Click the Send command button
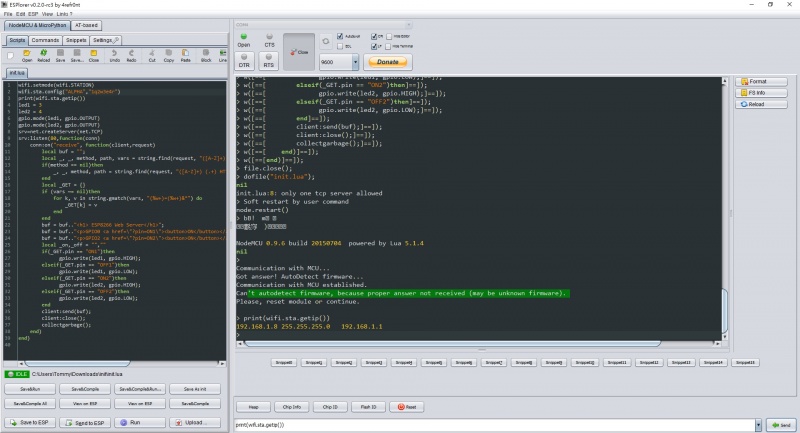The width and height of the screenshot is (800, 433). pyautogui.click(x=781, y=425)
